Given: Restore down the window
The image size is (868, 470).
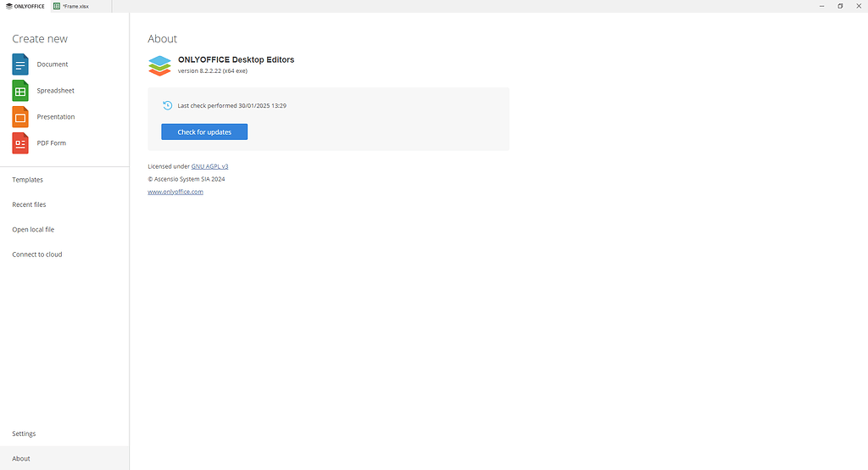Looking at the screenshot, I should point(840,6).
